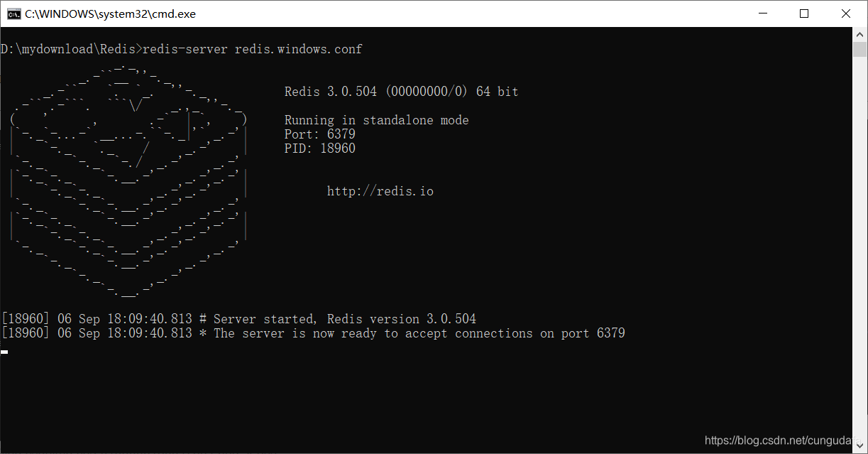
Task: Select the PID: 18960 text line
Action: 319,148
